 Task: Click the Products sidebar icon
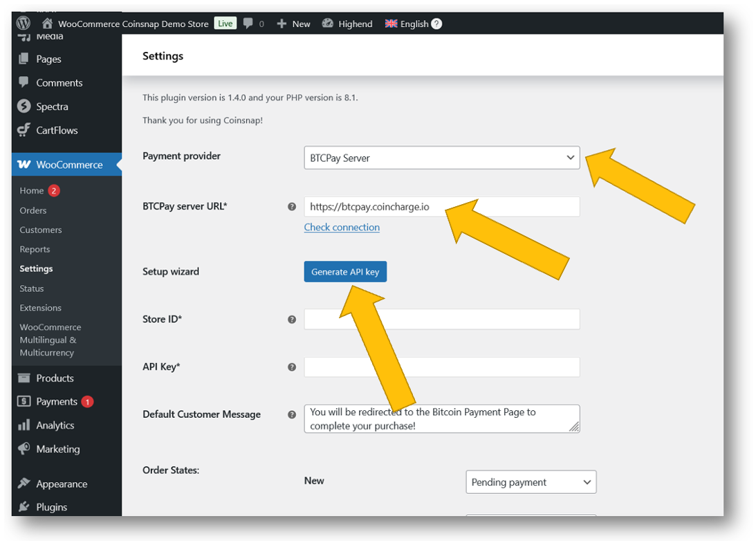24,378
